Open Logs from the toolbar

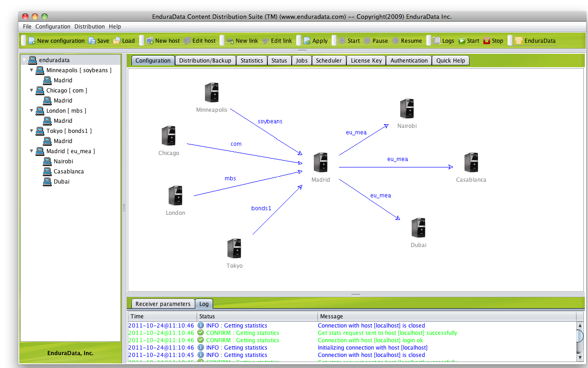(x=443, y=40)
